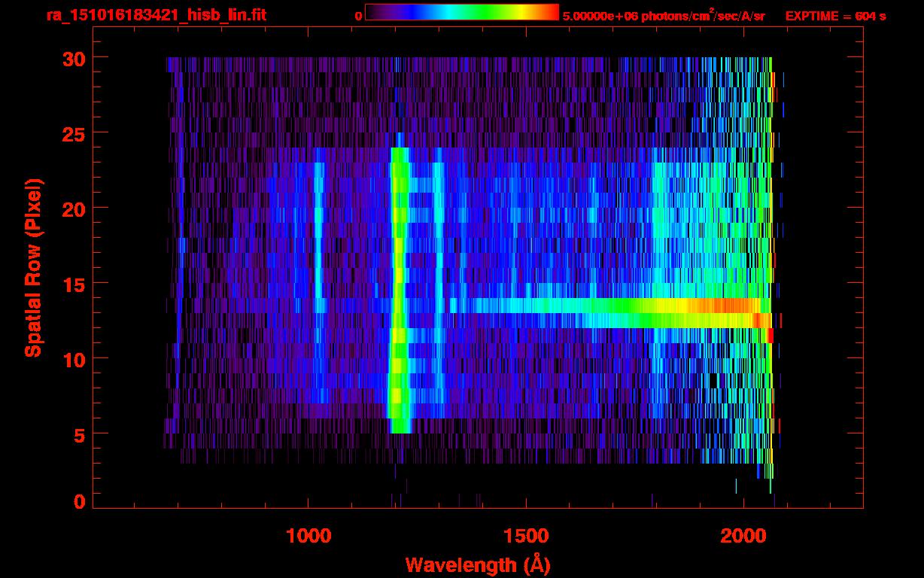
Task: Select the EXPTIME = 604 s text
Action: [835, 16]
